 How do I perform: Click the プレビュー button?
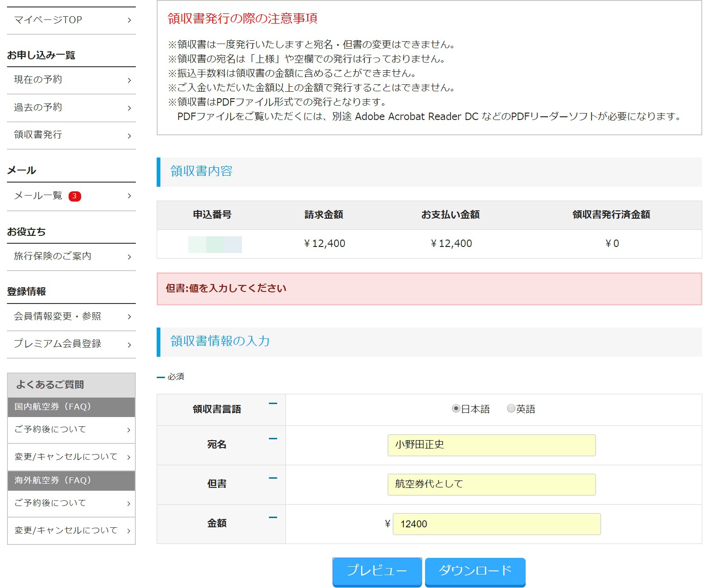click(x=377, y=571)
